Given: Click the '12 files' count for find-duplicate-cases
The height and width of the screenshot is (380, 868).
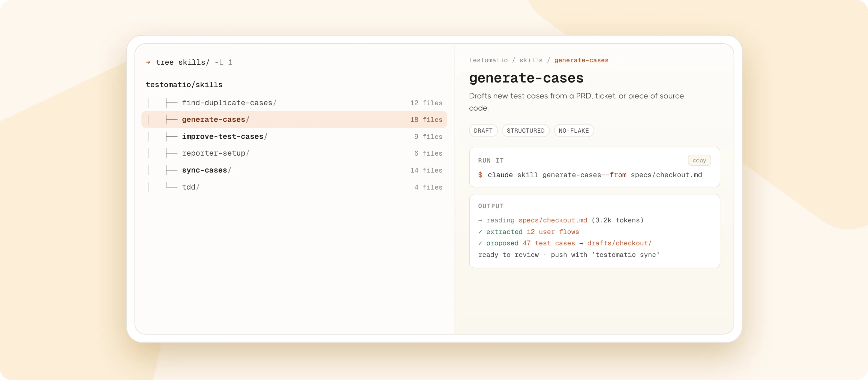Looking at the screenshot, I should coord(426,103).
